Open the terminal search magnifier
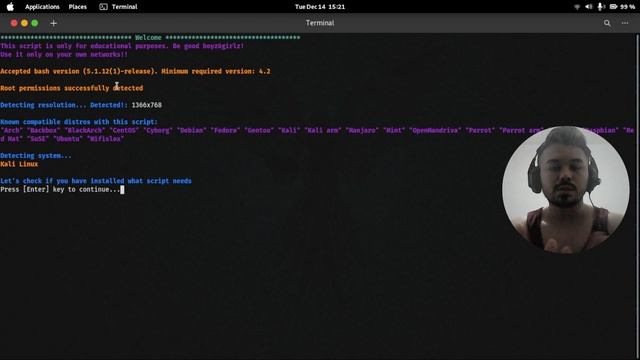 pyautogui.click(x=607, y=23)
